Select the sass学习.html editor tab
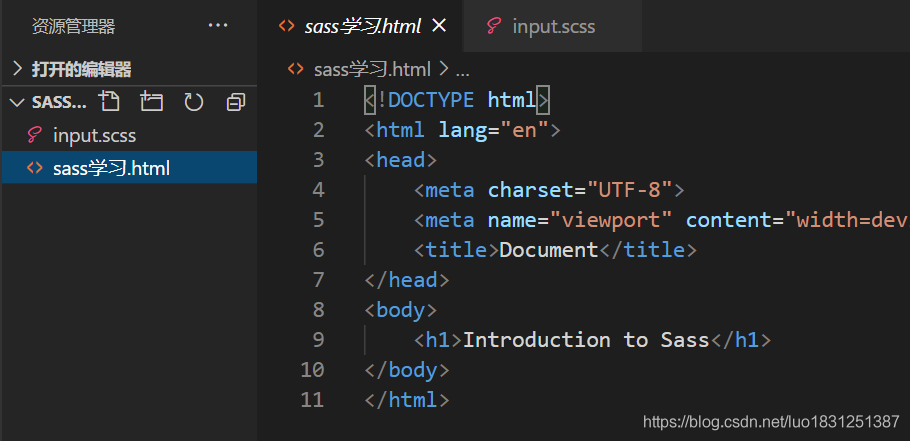The image size is (910, 441). [x=360, y=26]
